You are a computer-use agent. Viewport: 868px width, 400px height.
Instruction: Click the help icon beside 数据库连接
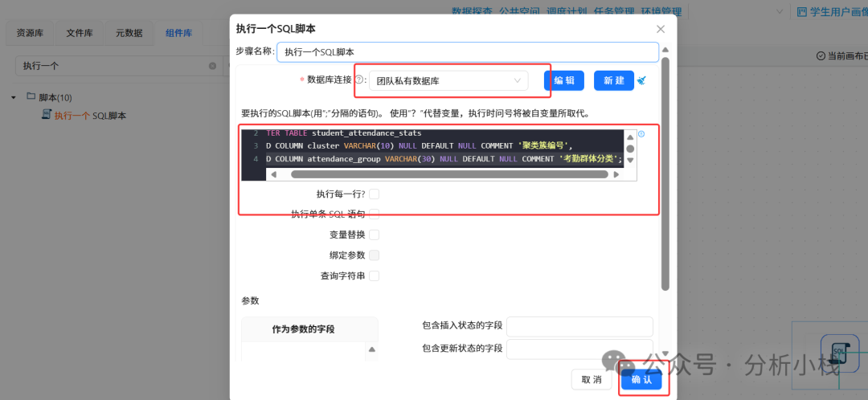[x=358, y=80]
